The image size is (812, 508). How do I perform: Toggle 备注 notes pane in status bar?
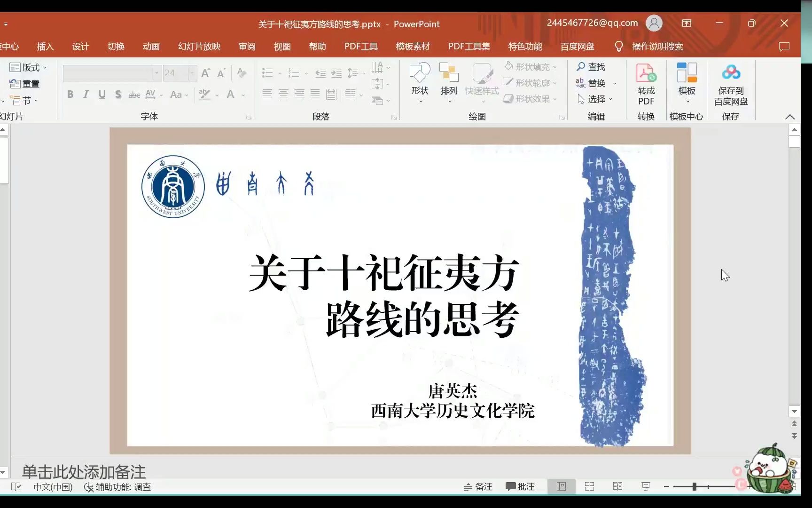478,487
